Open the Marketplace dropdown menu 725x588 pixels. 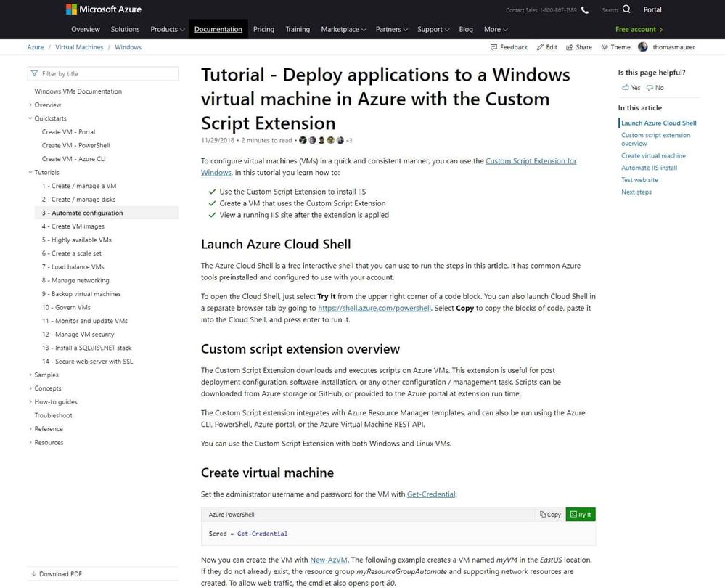tap(343, 29)
